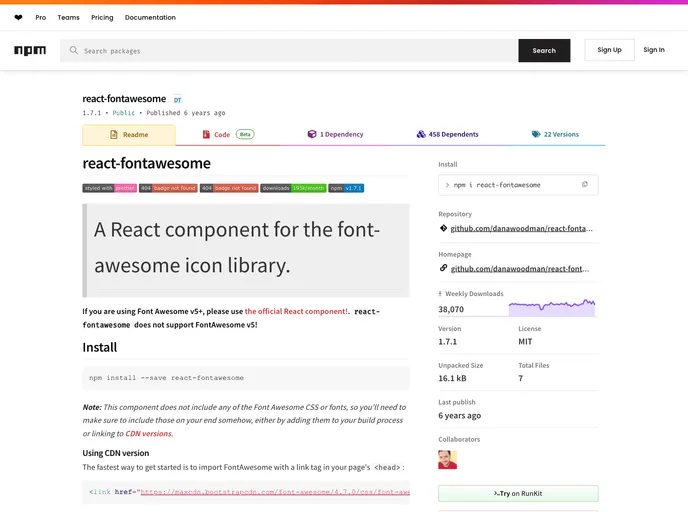This screenshot has width=688, height=512.
Task: Click the second 404 badge not found
Action: click(229, 188)
